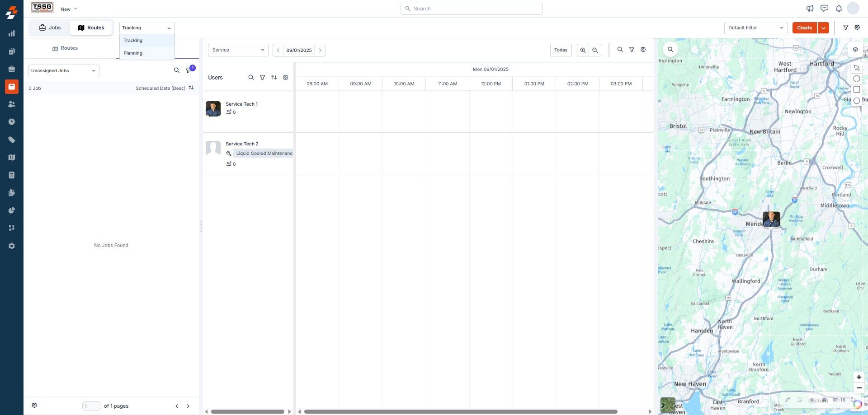Click the schedule horizontal scrollbar
The height and width of the screenshot is (415, 868).
pyautogui.click(x=461, y=411)
